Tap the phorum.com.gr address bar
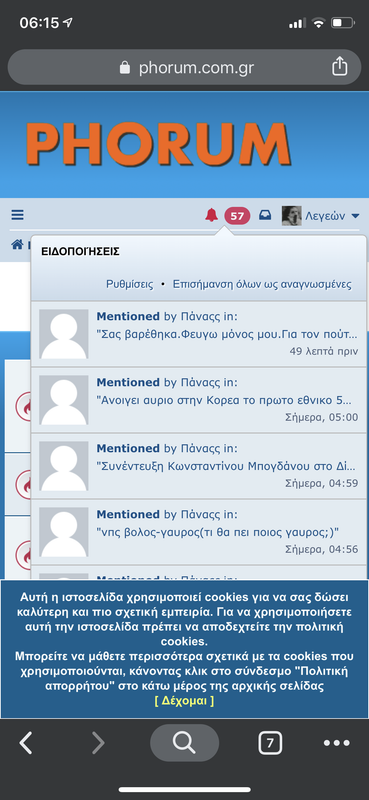The width and height of the screenshot is (369, 800). tap(184, 67)
